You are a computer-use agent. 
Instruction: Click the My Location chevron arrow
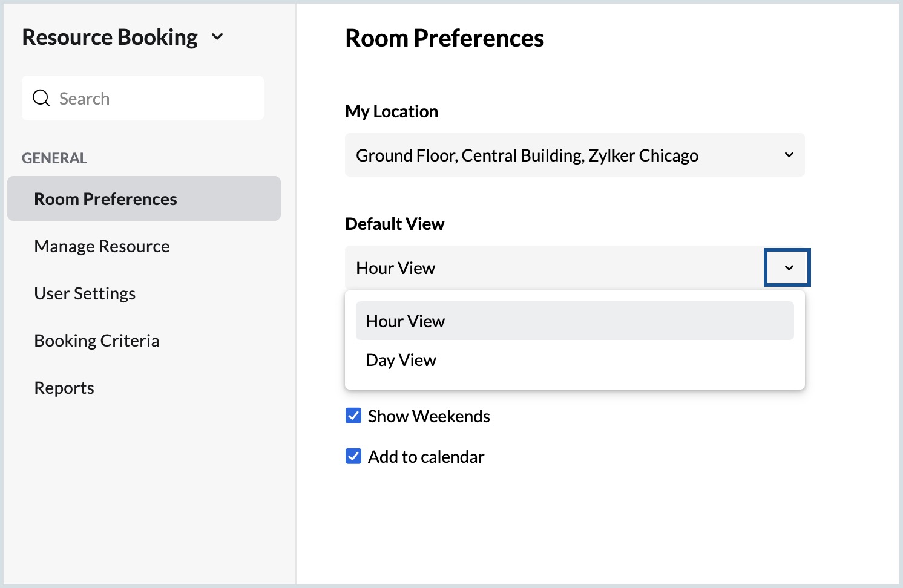789,155
